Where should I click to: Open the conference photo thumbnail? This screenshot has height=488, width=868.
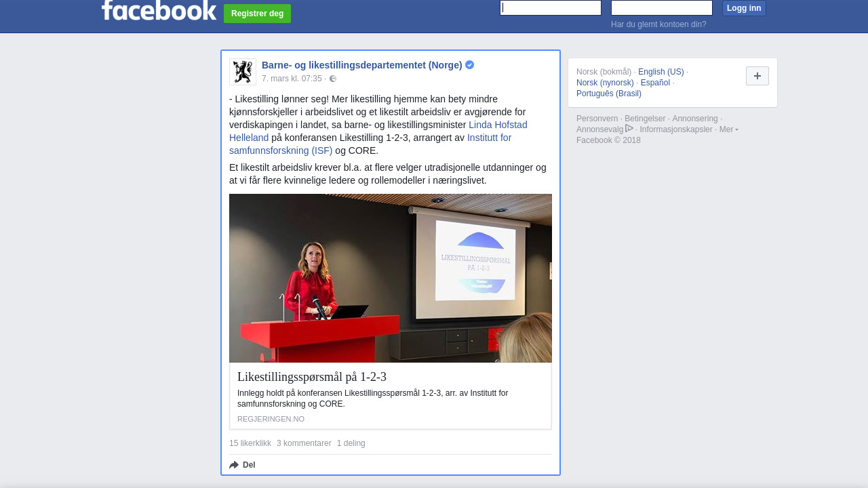point(391,278)
